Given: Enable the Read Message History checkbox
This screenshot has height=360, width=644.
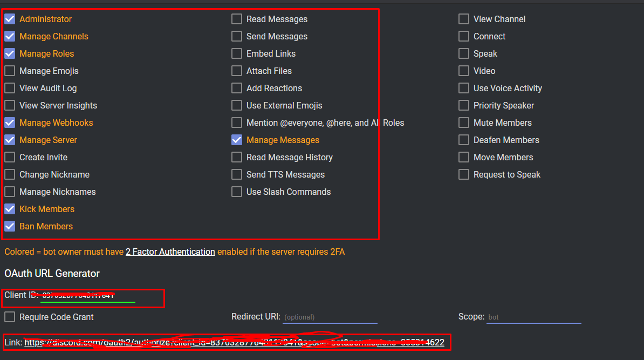Looking at the screenshot, I should pyautogui.click(x=237, y=157).
